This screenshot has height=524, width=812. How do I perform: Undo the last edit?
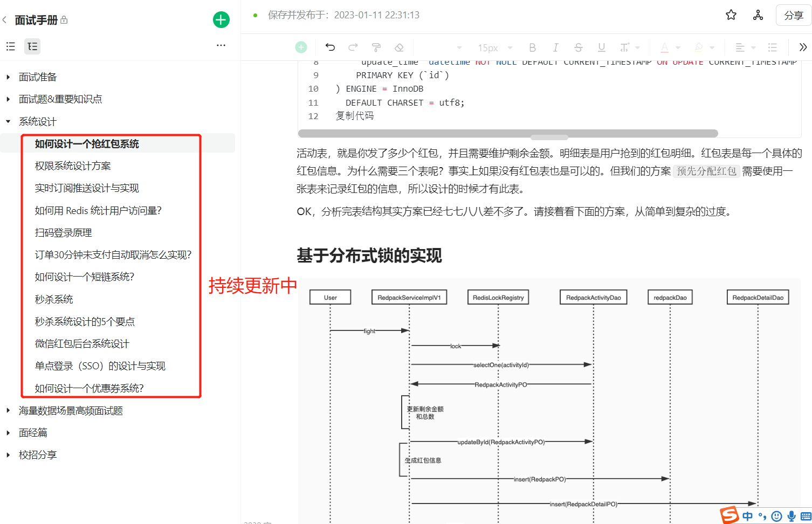[x=330, y=47]
